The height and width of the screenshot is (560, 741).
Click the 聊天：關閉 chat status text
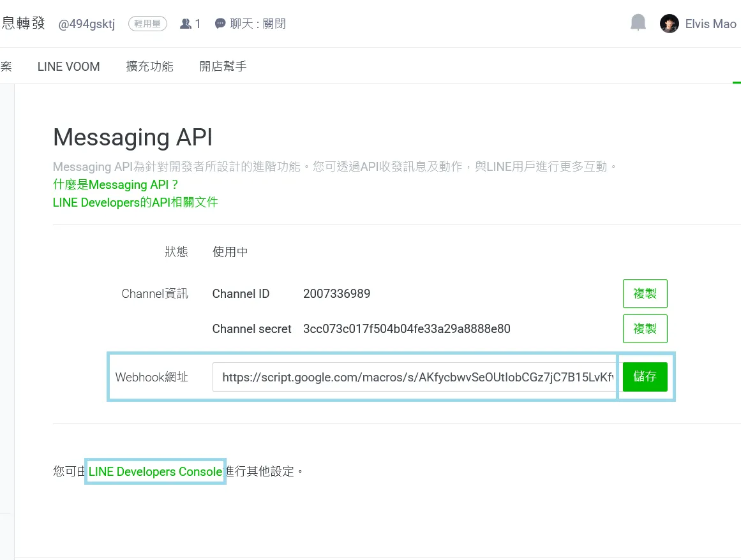tap(258, 24)
